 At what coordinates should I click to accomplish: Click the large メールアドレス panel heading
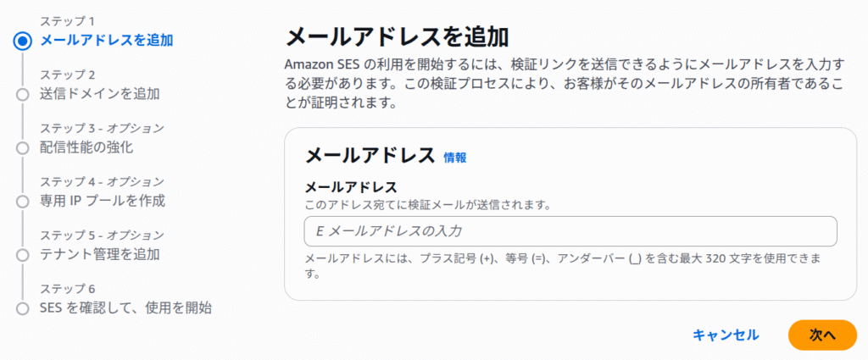pos(370,155)
